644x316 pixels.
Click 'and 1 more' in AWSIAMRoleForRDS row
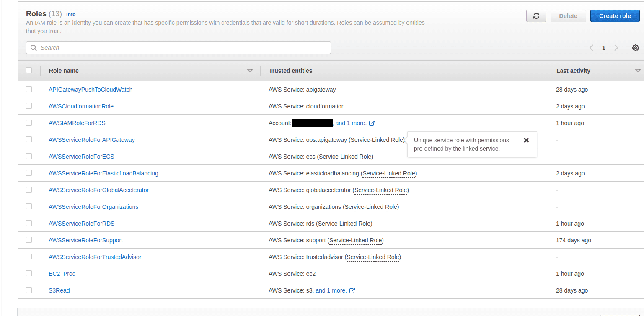pyautogui.click(x=351, y=123)
